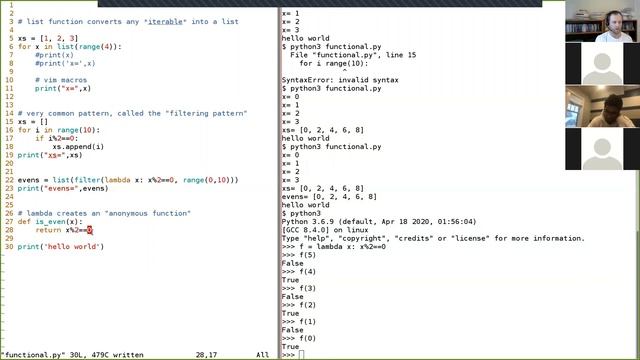Image resolution: width=640 pixels, height=360 pixels.
Task: Click the '>>> f(2)' line in terminal
Action: click(299, 305)
